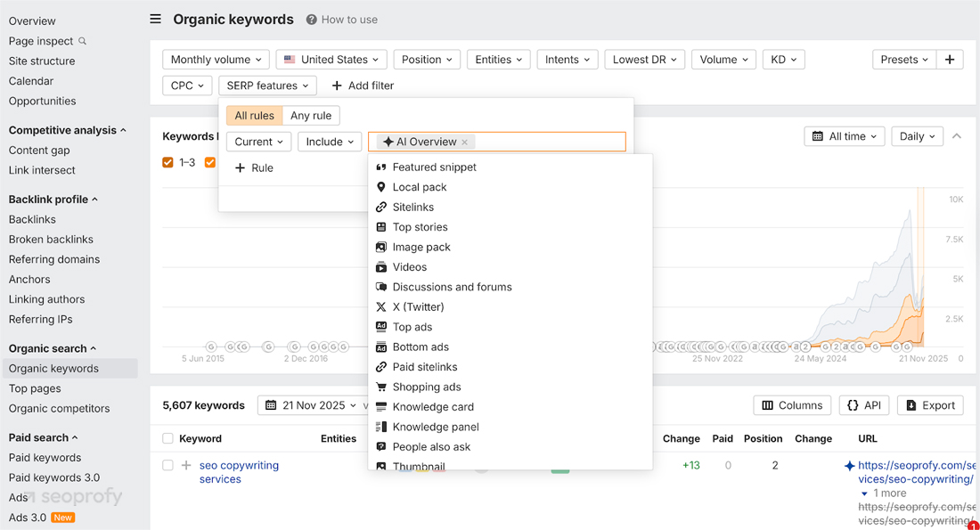Change Daily granularity via its dropdown
980x530 pixels.
(x=917, y=135)
